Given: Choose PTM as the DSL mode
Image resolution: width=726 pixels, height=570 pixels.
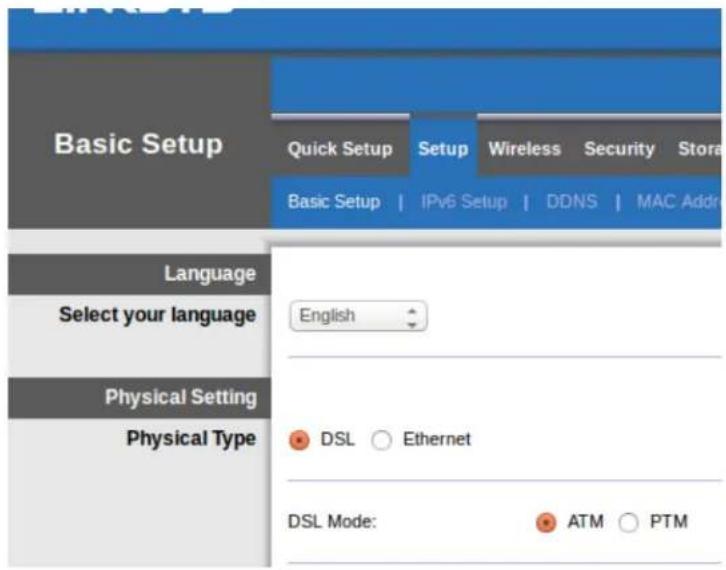Looking at the screenshot, I should [628, 522].
